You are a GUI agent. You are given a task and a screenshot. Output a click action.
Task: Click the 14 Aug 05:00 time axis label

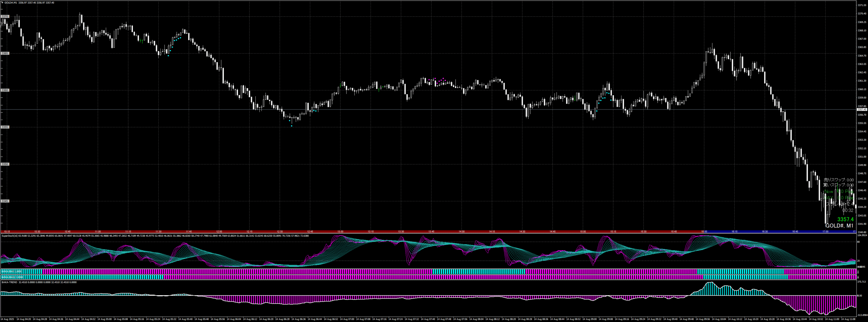105,319
